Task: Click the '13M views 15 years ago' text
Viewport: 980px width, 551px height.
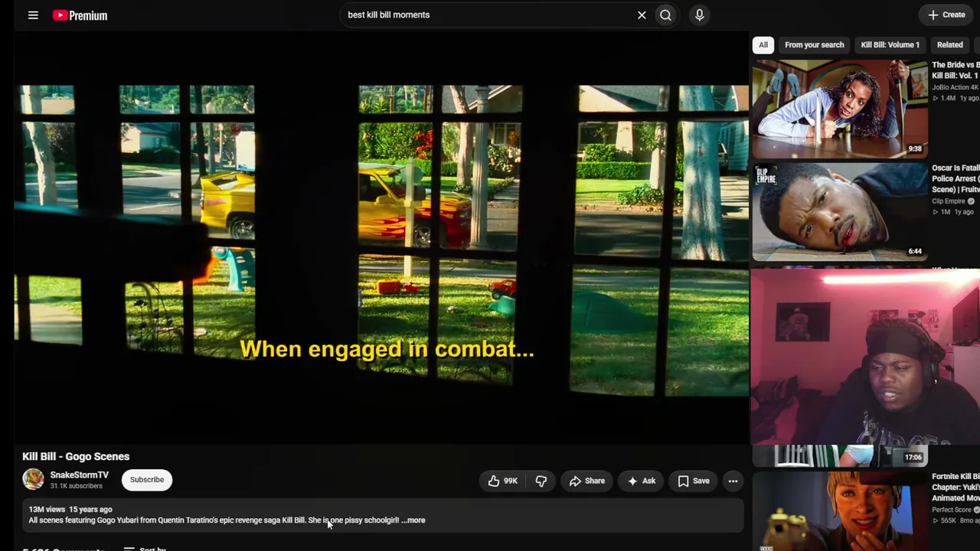Action: pos(70,509)
